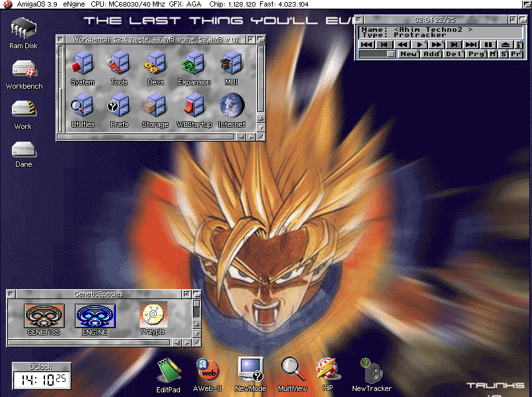Click the GeneticSpecies horizontal scrollbar

pos(89,343)
